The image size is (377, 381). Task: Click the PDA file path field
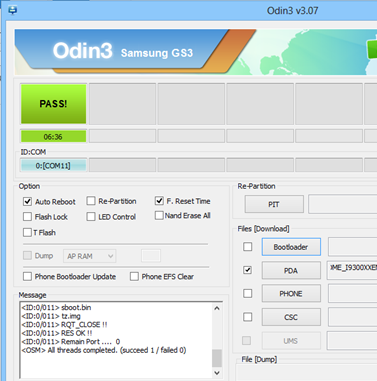click(352, 270)
